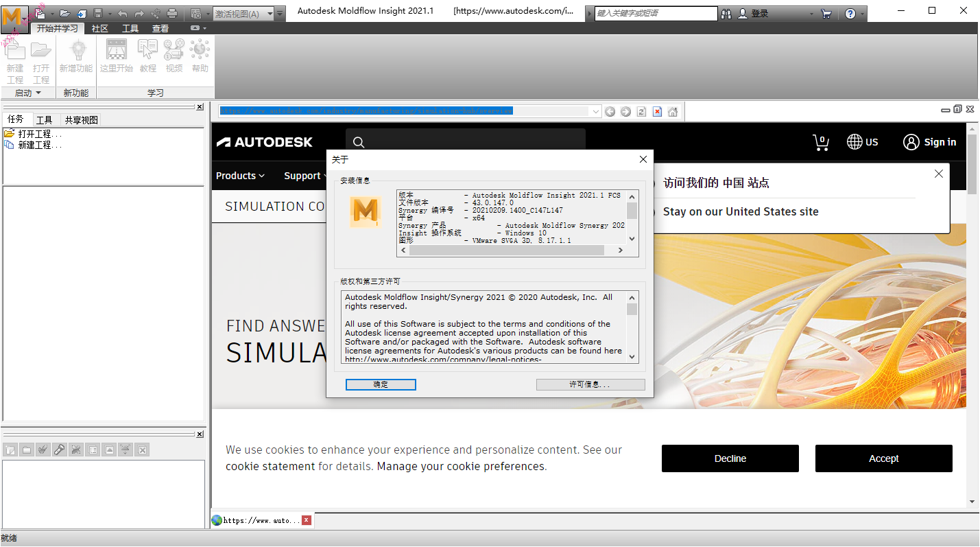Screen dimensions: 980x547
Task: Click the cookie statement link
Action: pyautogui.click(x=270, y=466)
